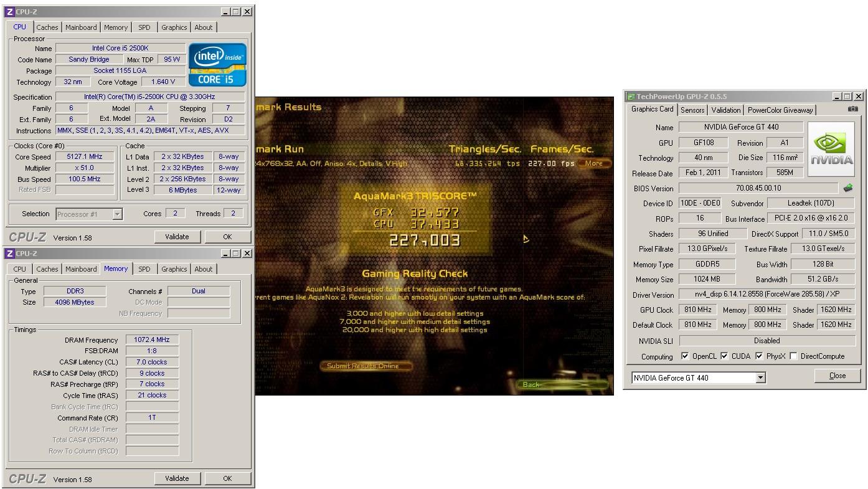This screenshot has height=489, width=868.
Task: Click the Code Name Sandy Bridge value
Action: click(x=90, y=59)
